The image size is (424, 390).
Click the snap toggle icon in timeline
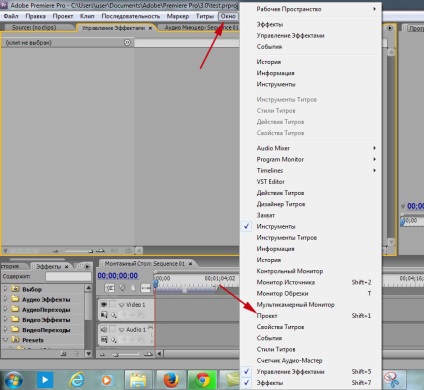tap(110, 288)
